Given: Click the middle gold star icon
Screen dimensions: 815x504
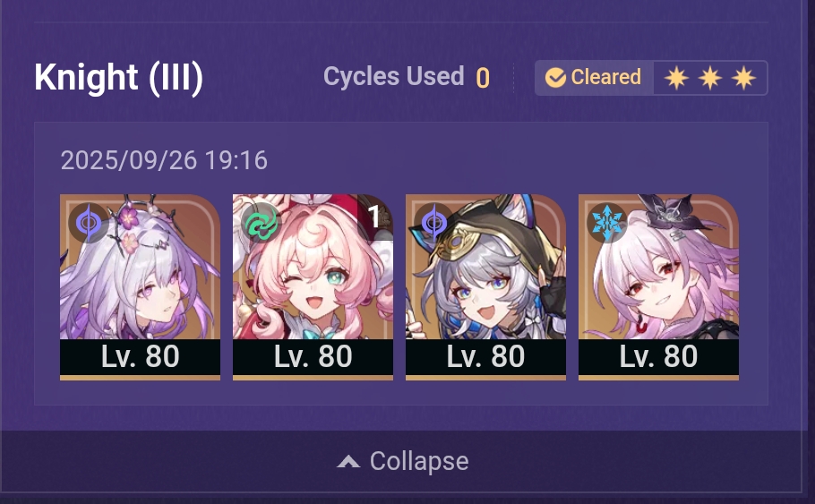Looking at the screenshot, I should pos(710,78).
